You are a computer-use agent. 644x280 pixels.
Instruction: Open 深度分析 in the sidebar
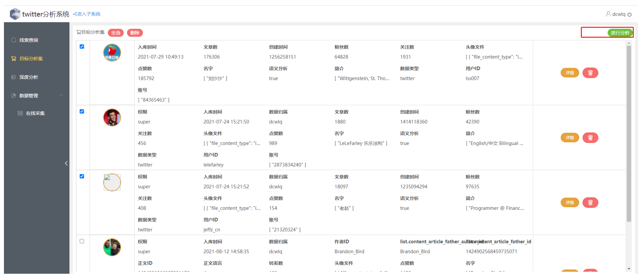click(x=29, y=77)
